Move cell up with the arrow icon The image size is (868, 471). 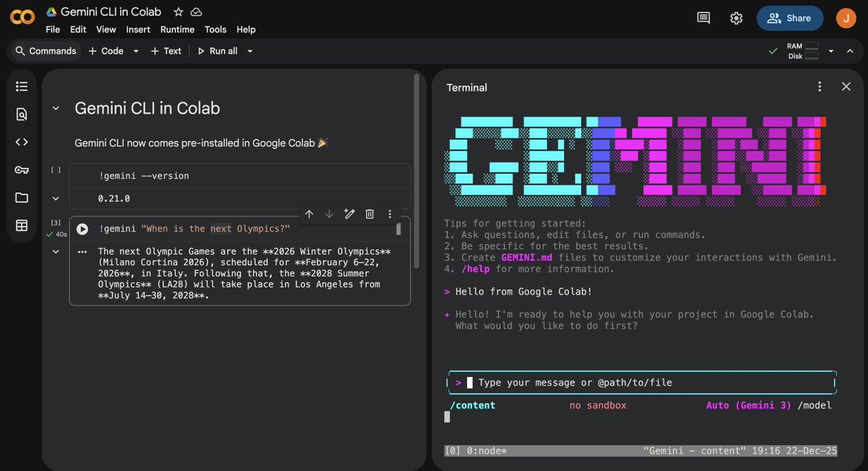[x=309, y=214]
